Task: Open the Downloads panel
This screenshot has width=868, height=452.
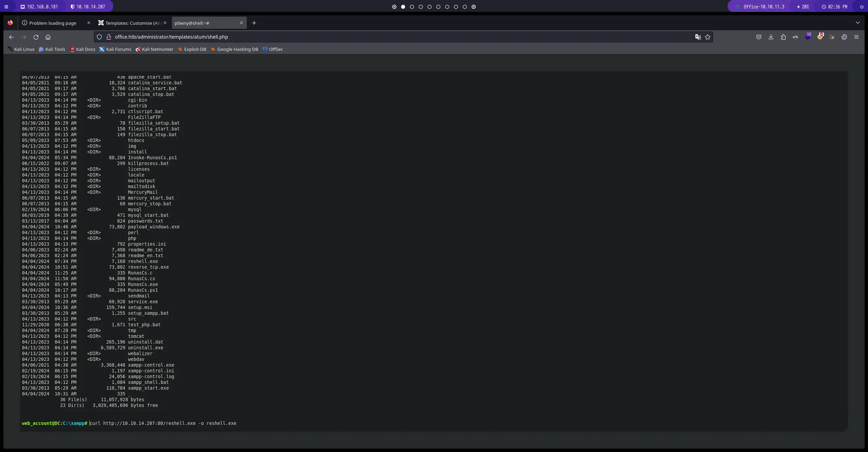Action: click(771, 37)
